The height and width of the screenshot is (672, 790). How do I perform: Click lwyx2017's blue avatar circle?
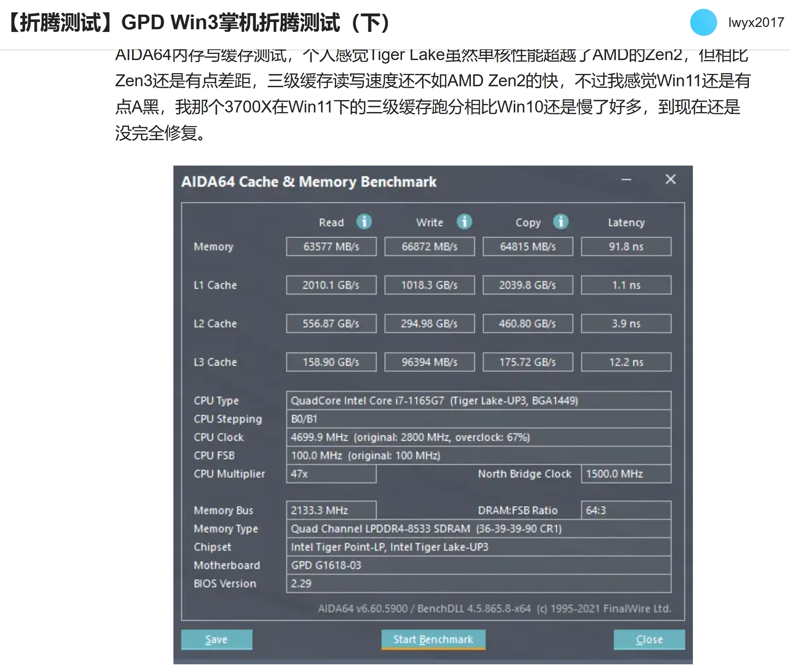[x=703, y=22]
